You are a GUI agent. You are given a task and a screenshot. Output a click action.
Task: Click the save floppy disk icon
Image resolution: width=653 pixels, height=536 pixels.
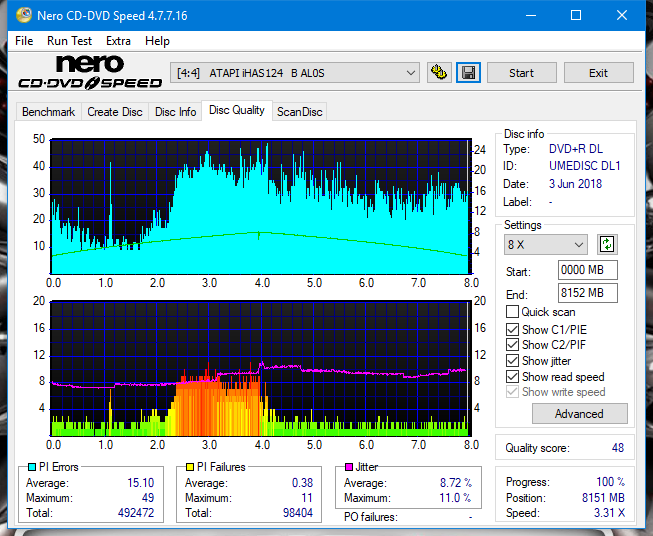[x=469, y=73]
